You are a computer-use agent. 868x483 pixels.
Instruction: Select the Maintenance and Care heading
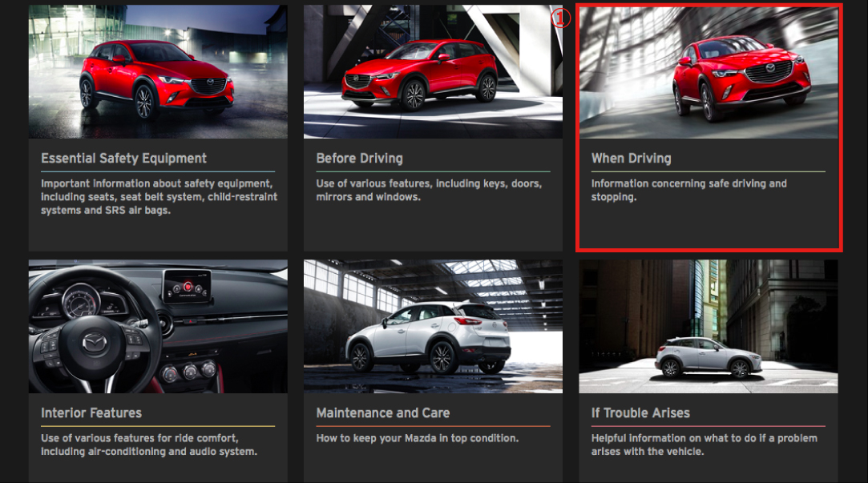(382, 413)
